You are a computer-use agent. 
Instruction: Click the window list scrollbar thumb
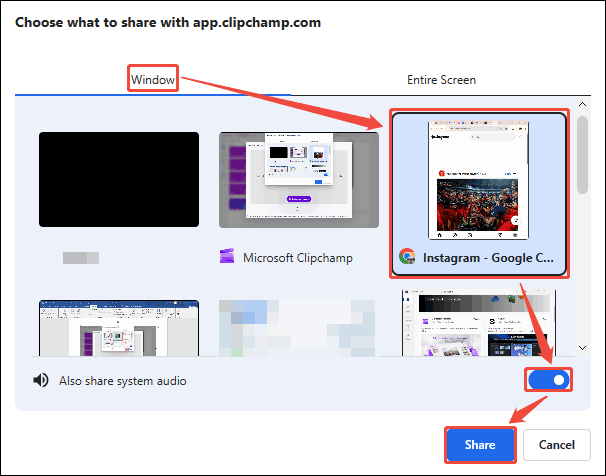point(582,155)
